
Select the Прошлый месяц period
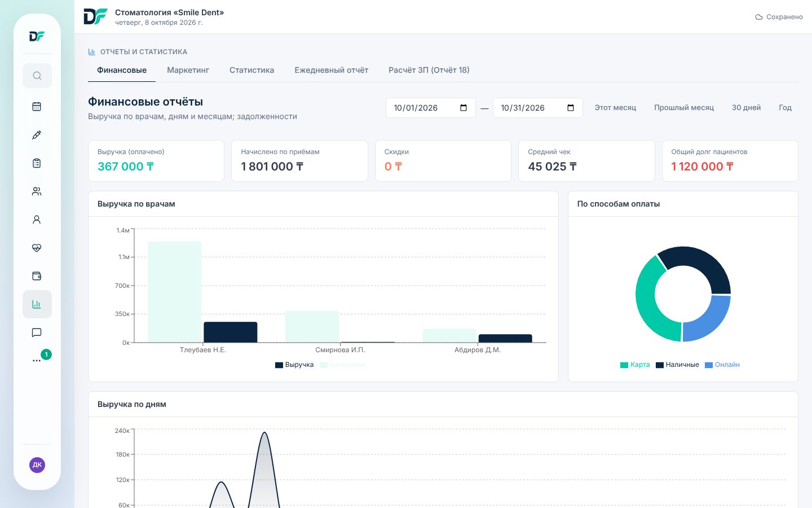pyautogui.click(x=684, y=108)
